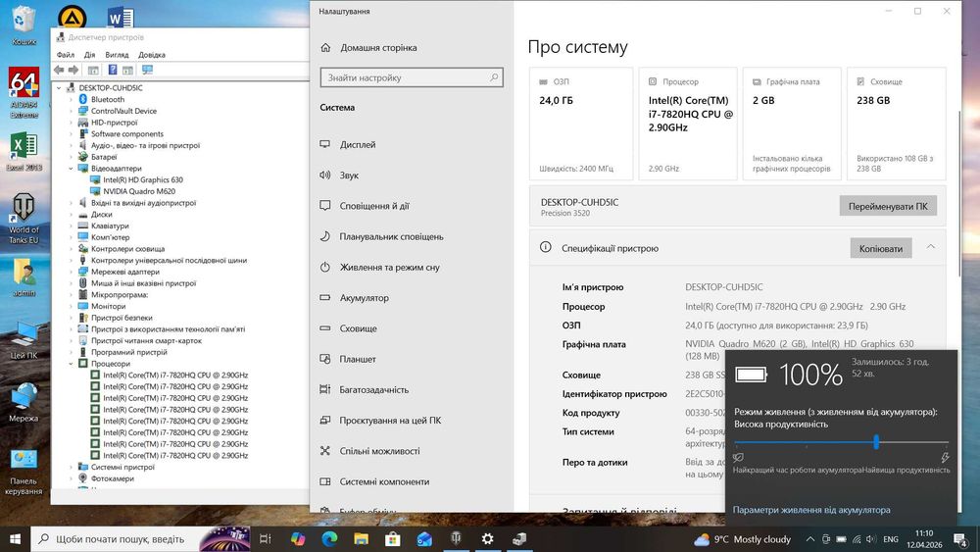The image size is (980, 552).
Task: Open Mail app from taskbar
Action: [x=424, y=539]
